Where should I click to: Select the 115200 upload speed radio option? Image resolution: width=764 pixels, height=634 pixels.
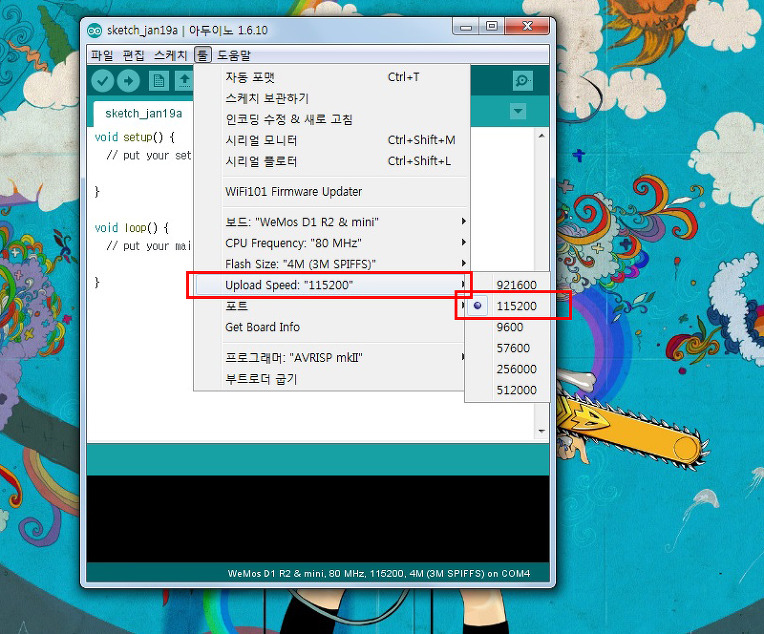(x=507, y=306)
